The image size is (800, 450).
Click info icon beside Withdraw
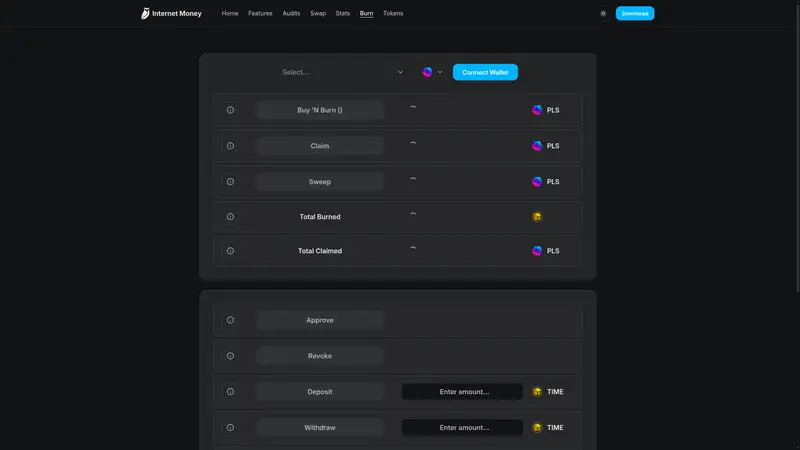coord(231,428)
